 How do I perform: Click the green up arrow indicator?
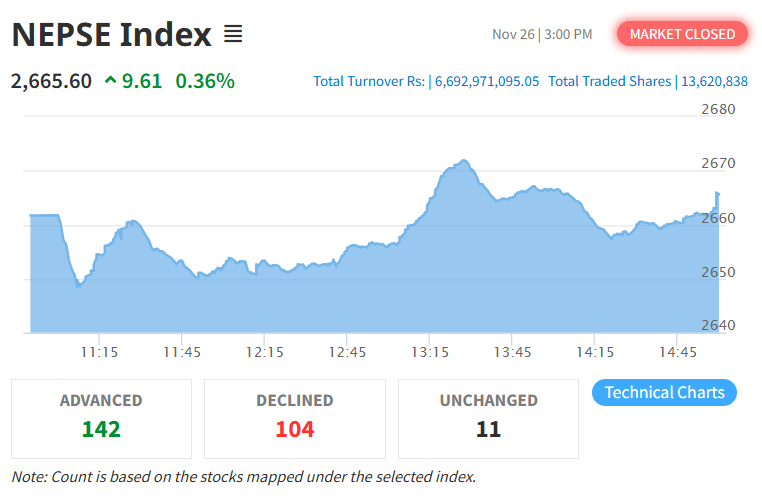(110, 81)
